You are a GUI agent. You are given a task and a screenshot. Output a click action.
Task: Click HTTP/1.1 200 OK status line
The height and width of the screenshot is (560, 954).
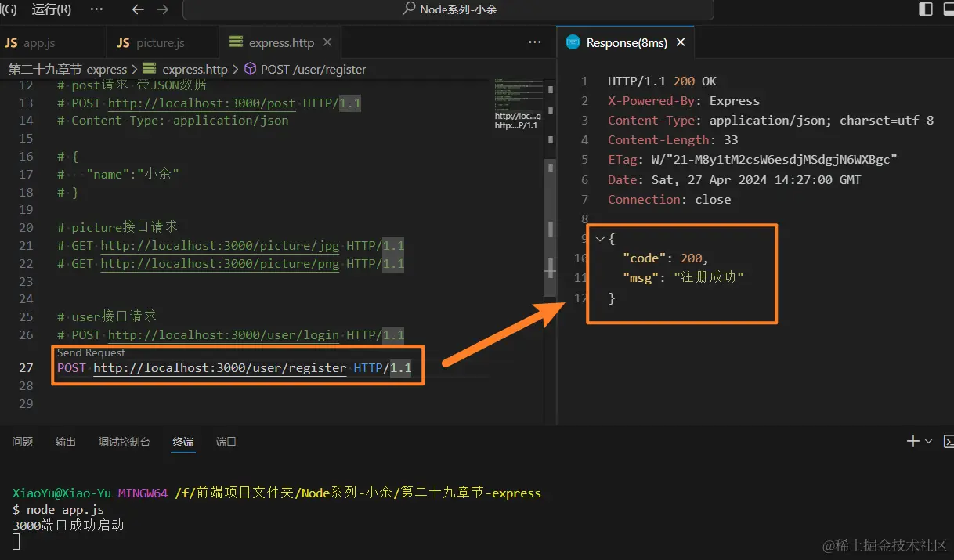(x=662, y=81)
